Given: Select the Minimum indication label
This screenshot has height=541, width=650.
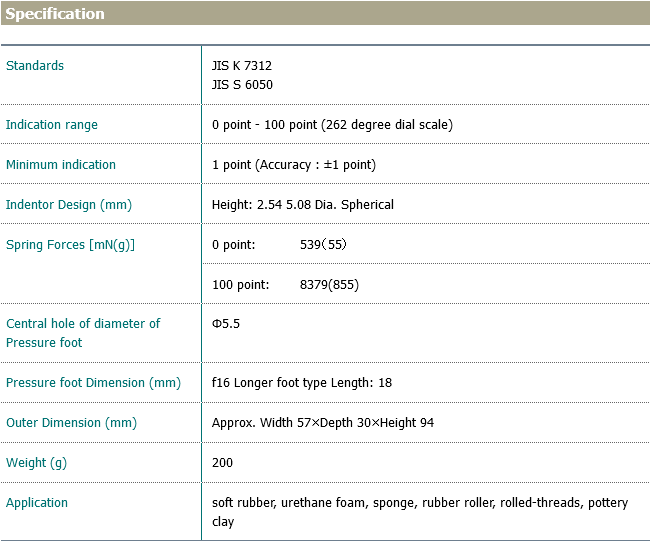Looking at the screenshot, I should pyautogui.click(x=61, y=165).
